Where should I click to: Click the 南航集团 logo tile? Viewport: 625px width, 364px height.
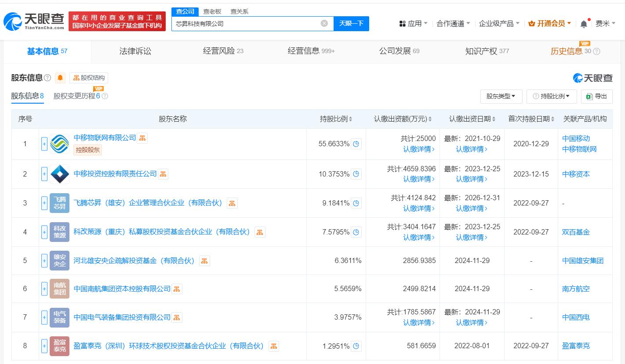[60, 289]
